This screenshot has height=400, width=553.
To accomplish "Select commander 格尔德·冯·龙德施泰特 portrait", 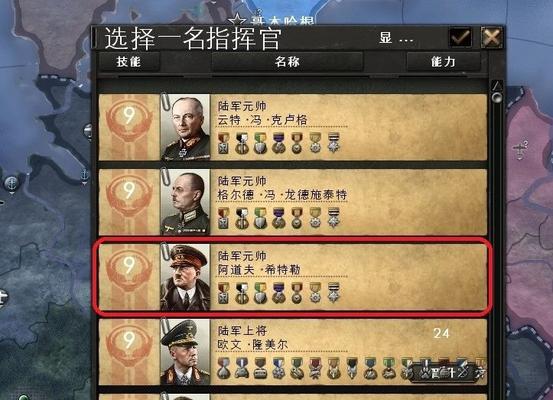I will 186,202.
